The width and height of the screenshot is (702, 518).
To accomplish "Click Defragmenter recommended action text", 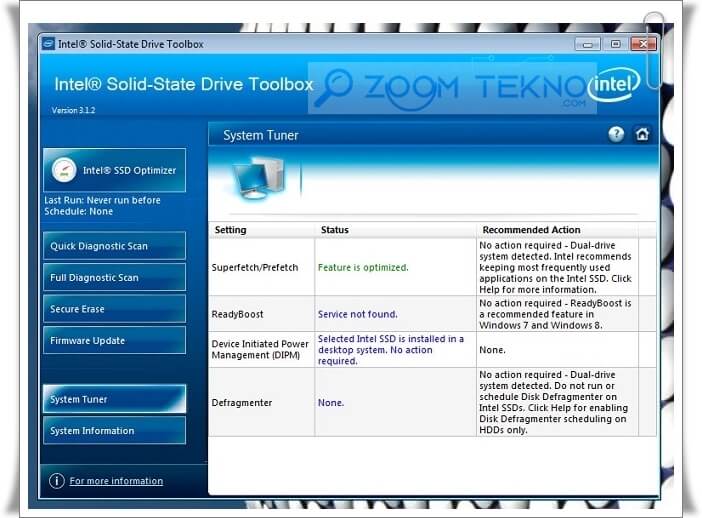I will pyautogui.click(x=553, y=402).
